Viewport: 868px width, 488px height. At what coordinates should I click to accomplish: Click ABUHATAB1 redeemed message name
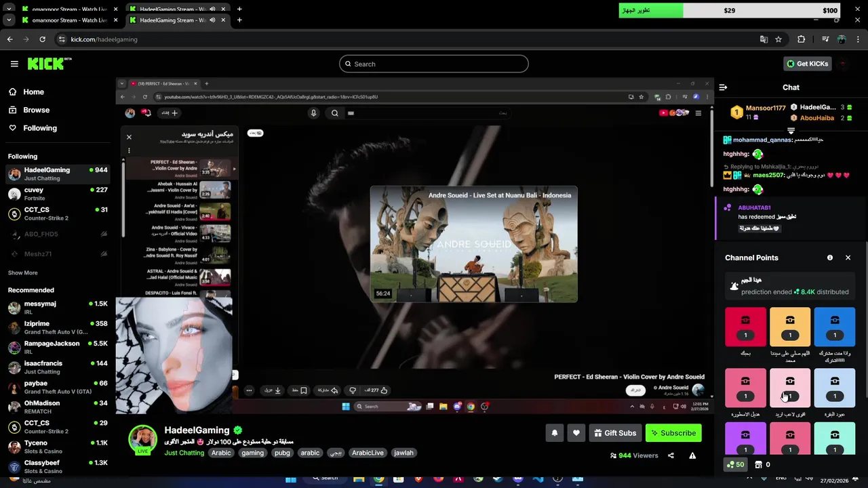coord(754,207)
